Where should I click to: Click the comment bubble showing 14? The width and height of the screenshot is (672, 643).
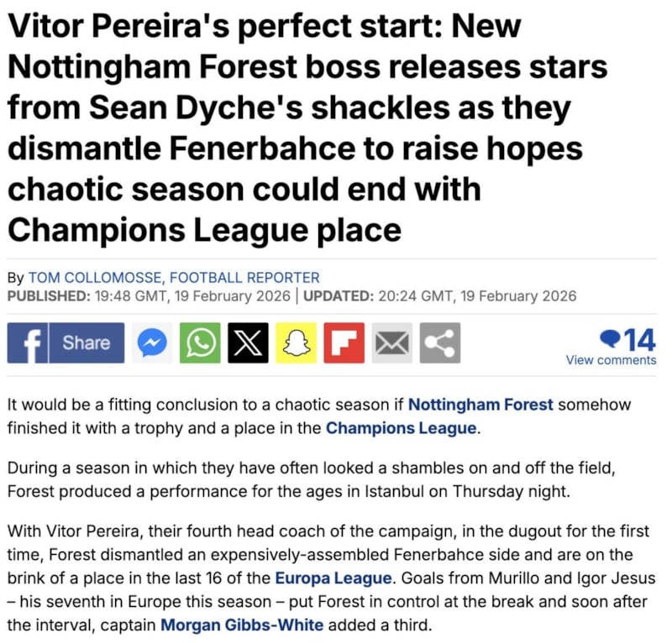coord(628,338)
